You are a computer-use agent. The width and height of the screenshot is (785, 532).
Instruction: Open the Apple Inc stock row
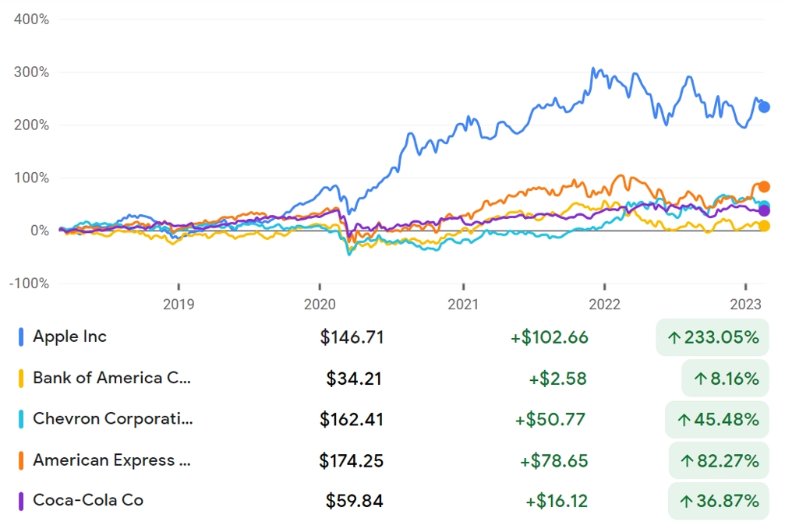(393, 336)
